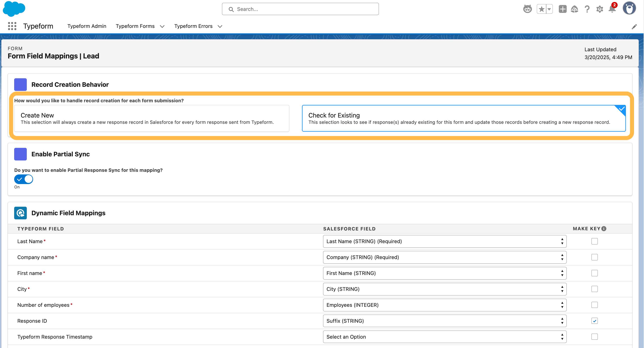Click the Favorites star icon

coord(542,9)
